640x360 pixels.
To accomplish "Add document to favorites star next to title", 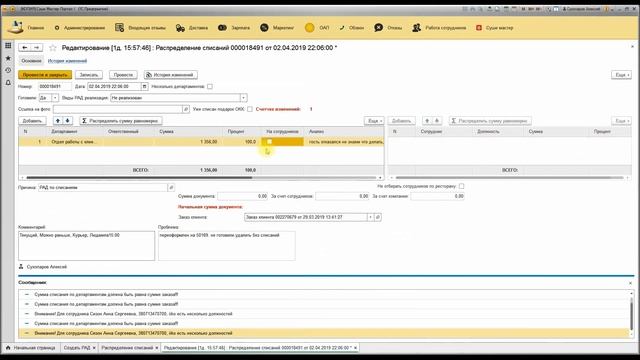I will click(x=53, y=48).
